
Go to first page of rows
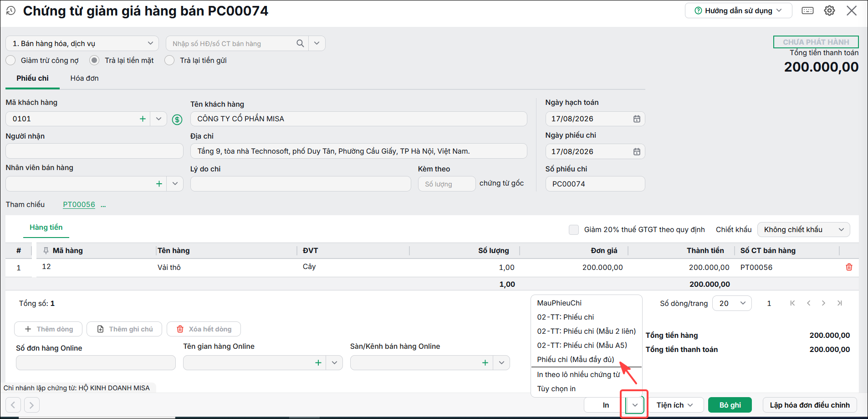click(792, 303)
